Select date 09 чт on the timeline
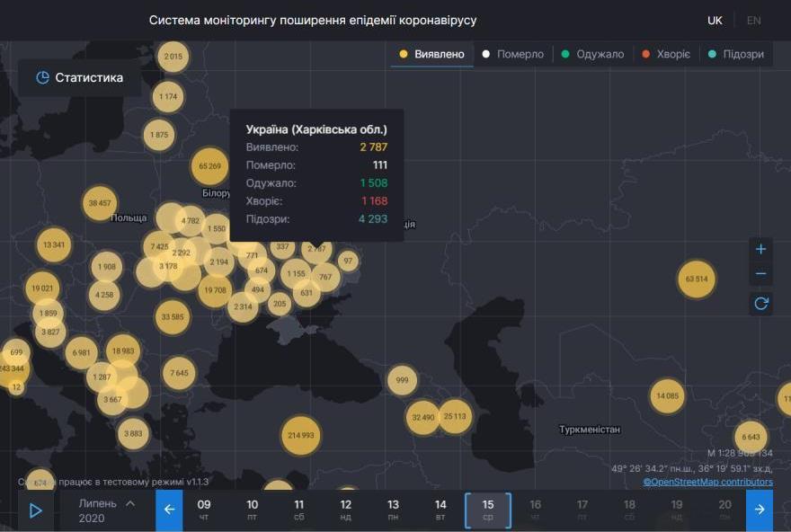The width and height of the screenshot is (791, 532). pos(204,510)
